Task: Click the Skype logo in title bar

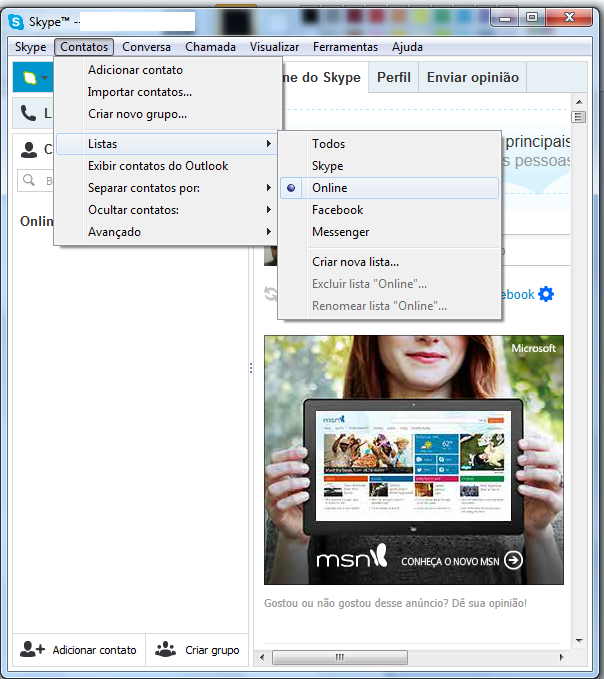Action: coord(16,22)
